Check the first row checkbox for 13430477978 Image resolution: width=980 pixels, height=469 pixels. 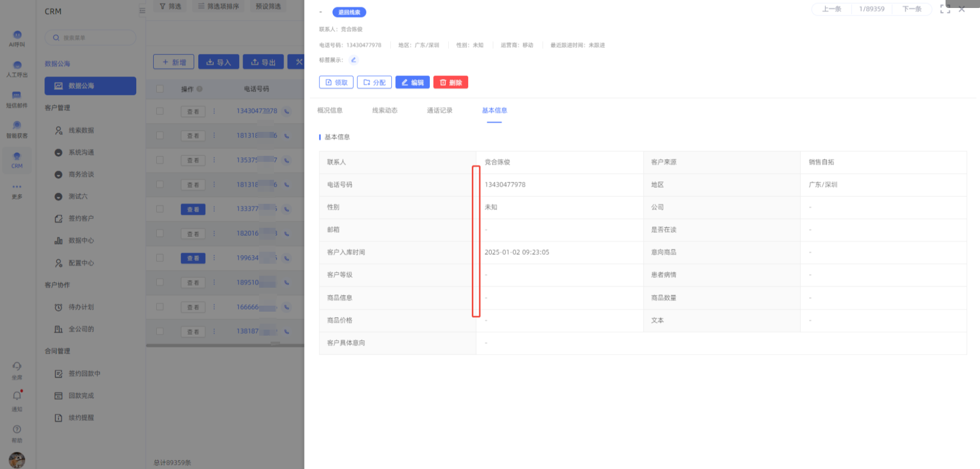pos(160,111)
